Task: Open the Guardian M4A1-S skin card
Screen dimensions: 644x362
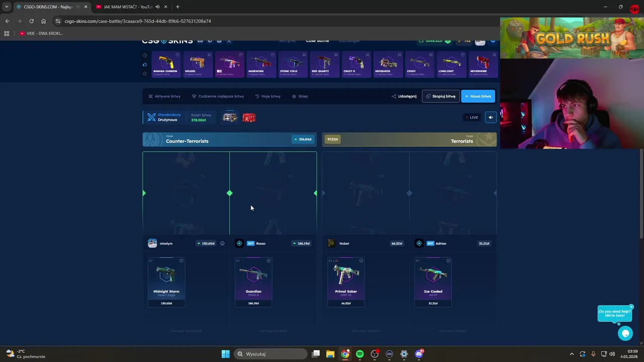Action: [x=254, y=282]
